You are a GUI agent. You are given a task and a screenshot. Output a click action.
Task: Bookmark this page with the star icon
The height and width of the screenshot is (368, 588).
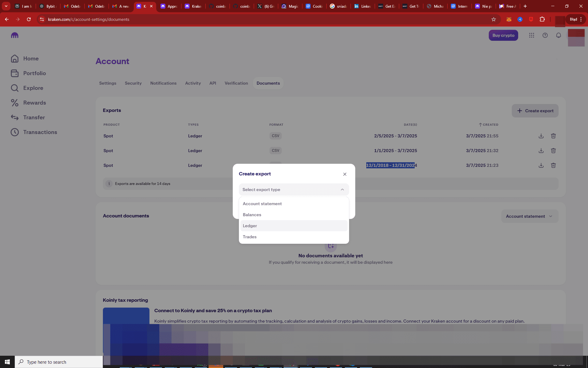click(x=494, y=19)
